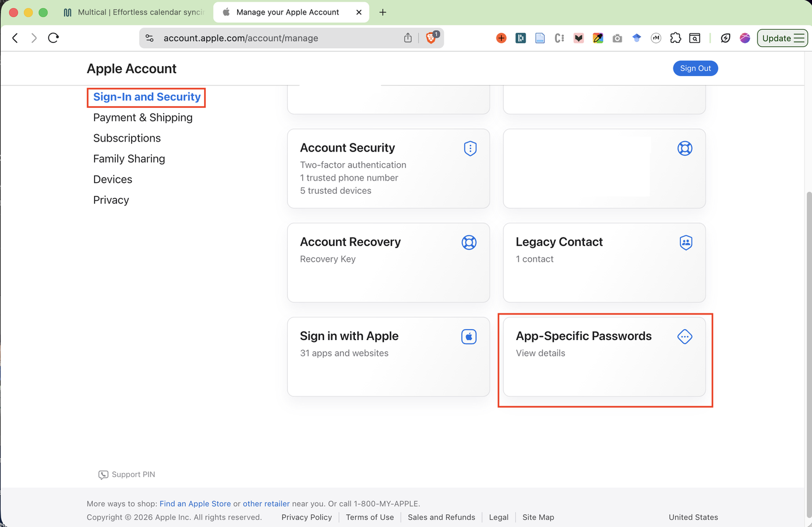This screenshot has height=527, width=812.
Task: Click the App-Specific Passwords diamond icon
Action: (x=685, y=337)
